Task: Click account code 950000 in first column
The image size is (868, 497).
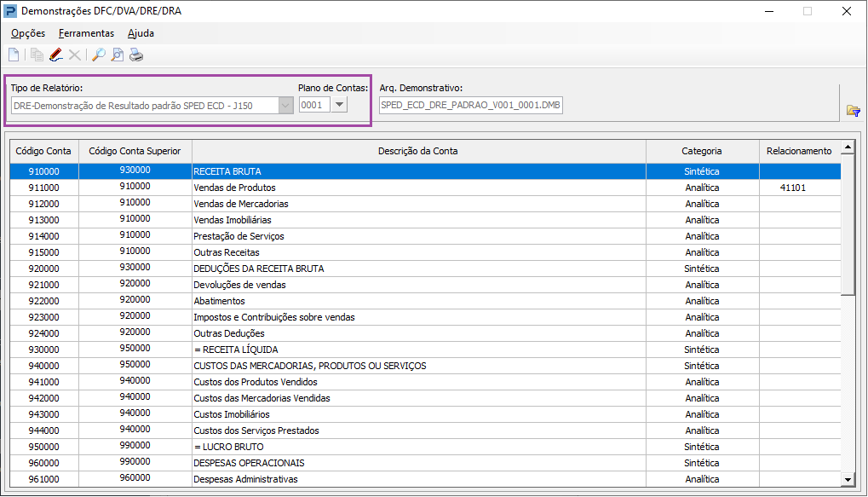Action: 43,447
